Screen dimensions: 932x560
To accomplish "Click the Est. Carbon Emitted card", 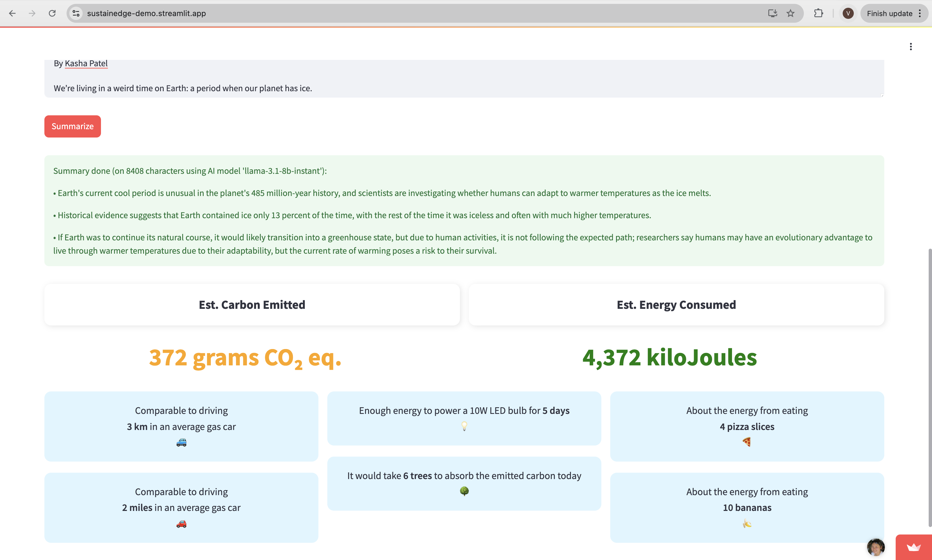I will (252, 304).
